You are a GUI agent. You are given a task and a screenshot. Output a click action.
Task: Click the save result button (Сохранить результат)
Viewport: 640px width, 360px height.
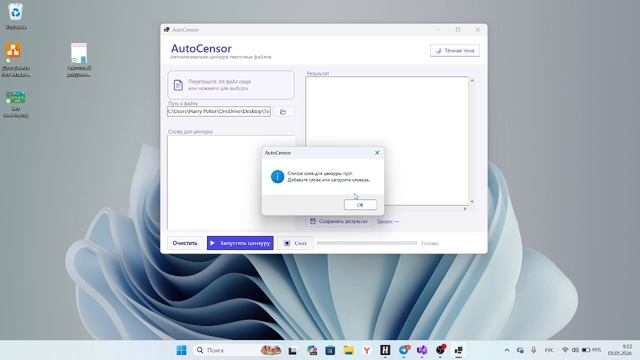pyautogui.click(x=339, y=221)
